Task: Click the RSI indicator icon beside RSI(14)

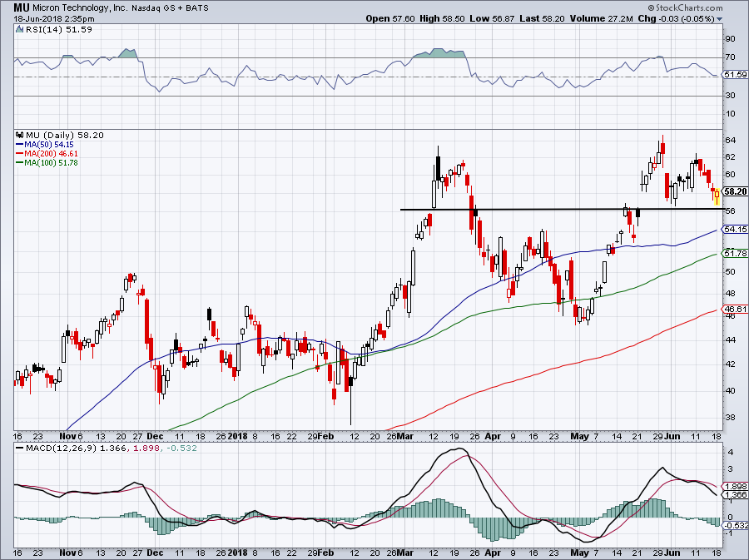Action: (x=19, y=30)
